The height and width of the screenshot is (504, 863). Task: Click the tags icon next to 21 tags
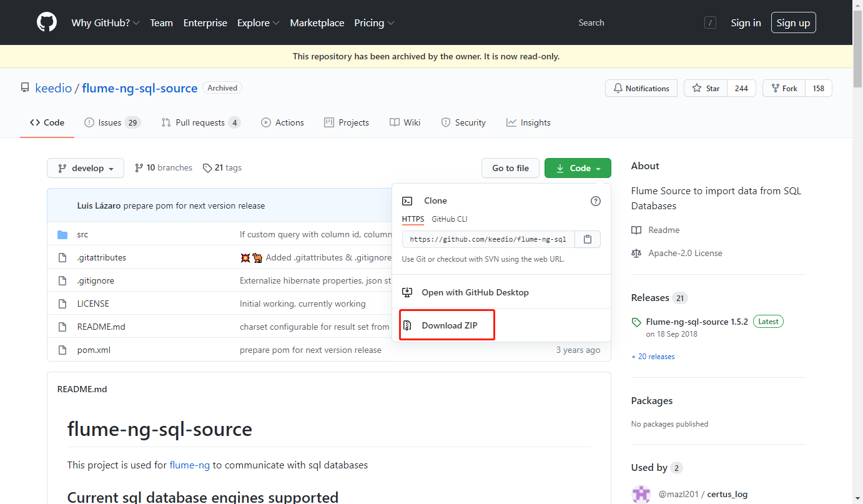pos(207,167)
